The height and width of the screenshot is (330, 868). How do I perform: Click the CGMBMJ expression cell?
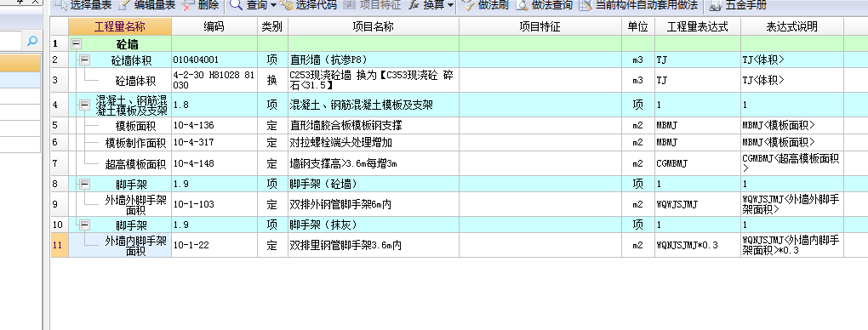click(x=698, y=164)
